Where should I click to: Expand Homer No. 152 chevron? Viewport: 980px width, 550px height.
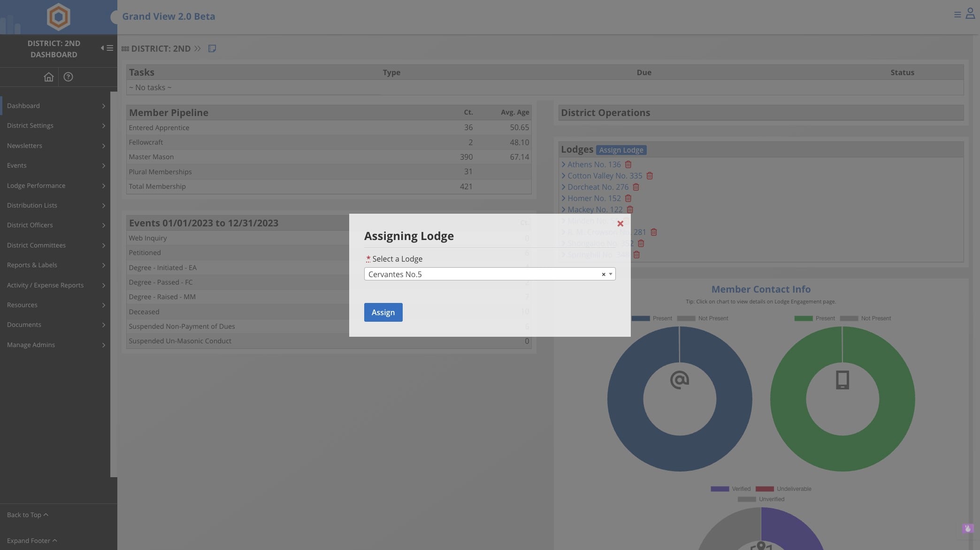pyautogui.click(x=563, y=198)
